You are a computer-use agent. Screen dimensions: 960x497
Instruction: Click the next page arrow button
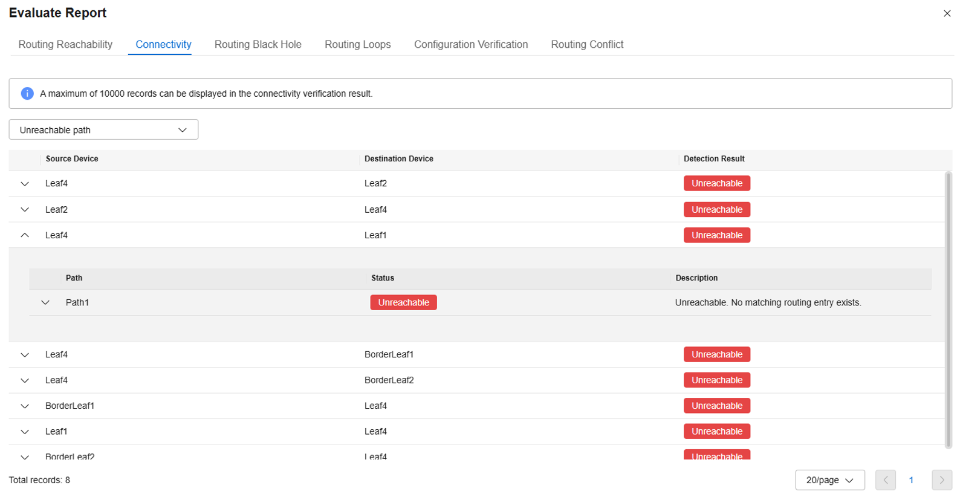(942, 480)
